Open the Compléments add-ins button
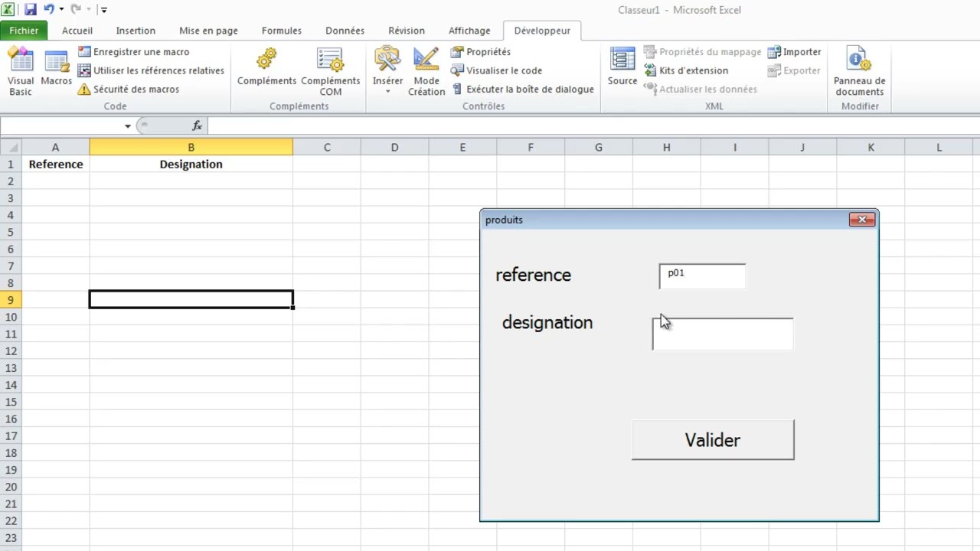Screen dimensions: 980x551 tap(266, 68)
